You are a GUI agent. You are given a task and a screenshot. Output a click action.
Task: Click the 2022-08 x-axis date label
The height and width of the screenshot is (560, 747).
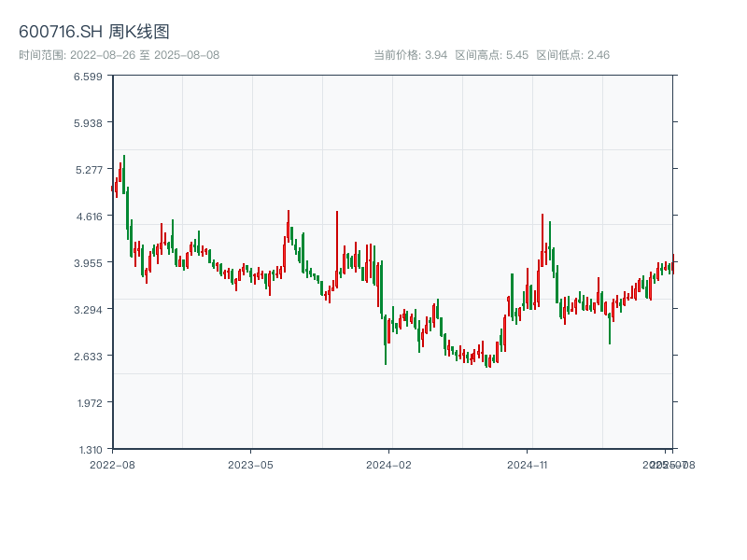tap(112, 464)
